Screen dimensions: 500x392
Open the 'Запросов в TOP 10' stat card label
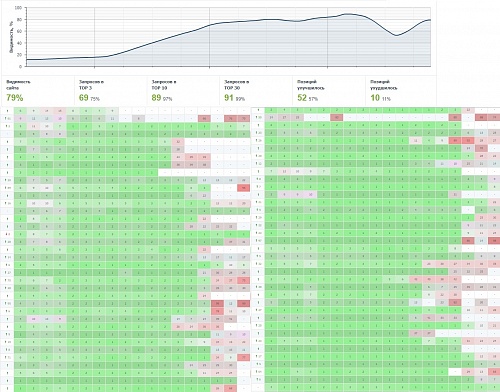[x=164, y=85]
